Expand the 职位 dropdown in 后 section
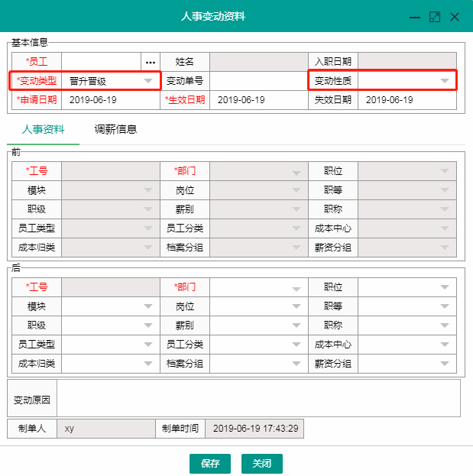This screenshot has height=476, width=473. 444,287
